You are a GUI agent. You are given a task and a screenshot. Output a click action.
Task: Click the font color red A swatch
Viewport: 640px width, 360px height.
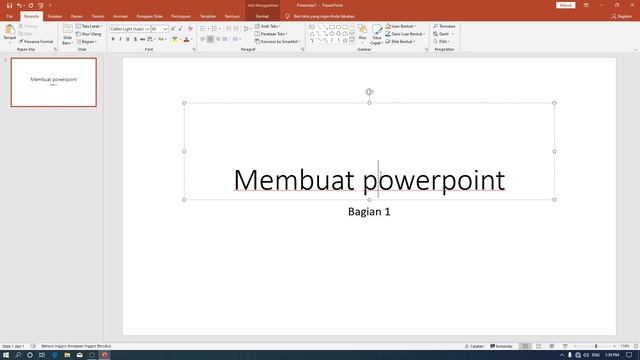click(187, 39)
